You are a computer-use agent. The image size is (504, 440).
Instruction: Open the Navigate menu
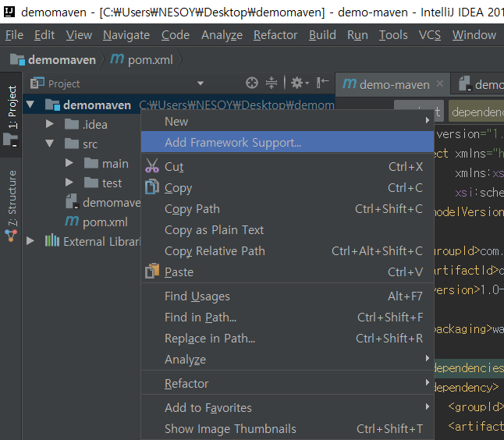coord(126,34)
